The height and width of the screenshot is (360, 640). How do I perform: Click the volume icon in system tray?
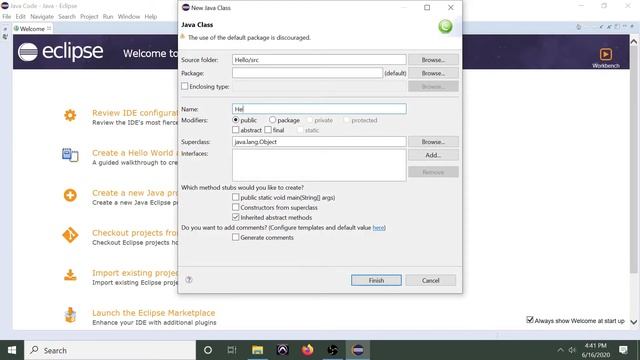click(572, 350)
